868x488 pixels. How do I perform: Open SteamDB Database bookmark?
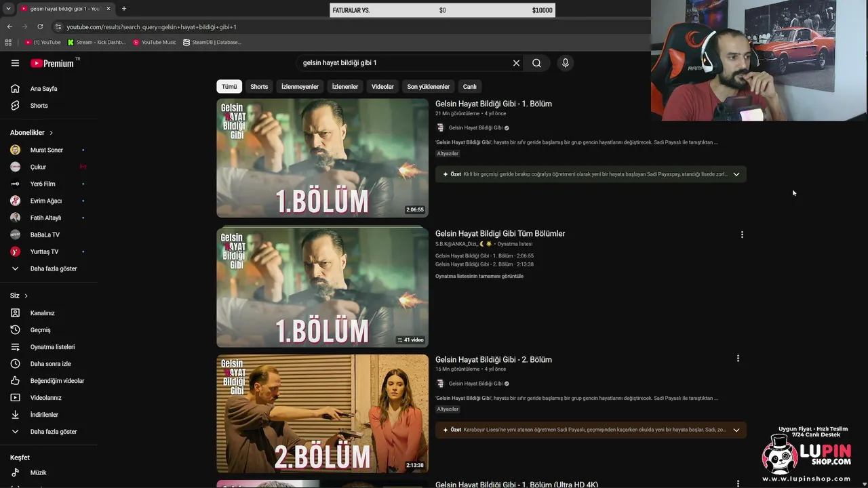click(x=212, y=42)
